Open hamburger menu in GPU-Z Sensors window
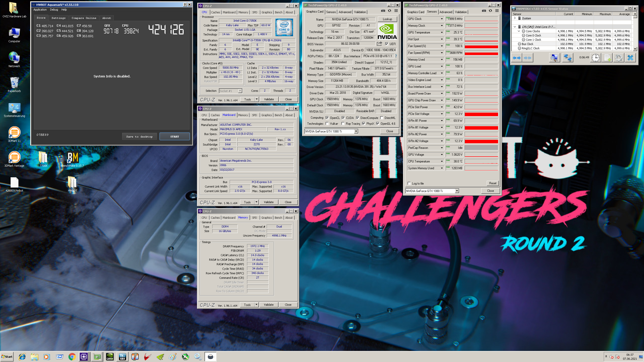 (497, 11)
